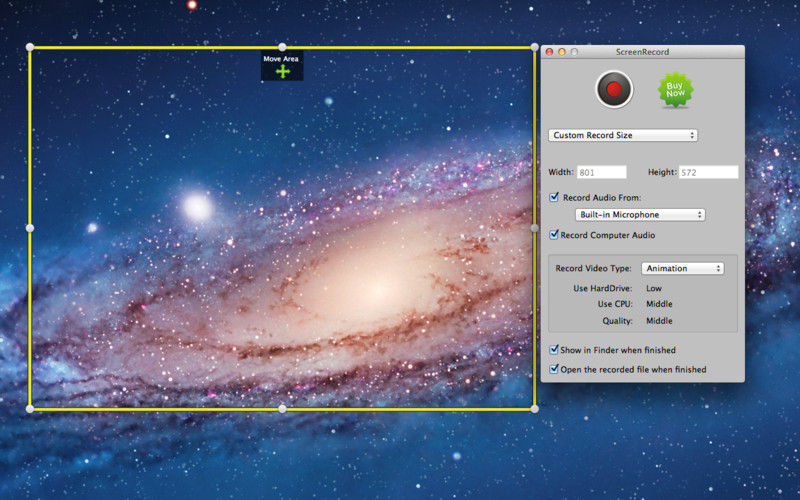The height and width of the screenshot is (500, 800).
Task: Open the Built-in Microphone dropdown
Action: [x=640, y=215]
